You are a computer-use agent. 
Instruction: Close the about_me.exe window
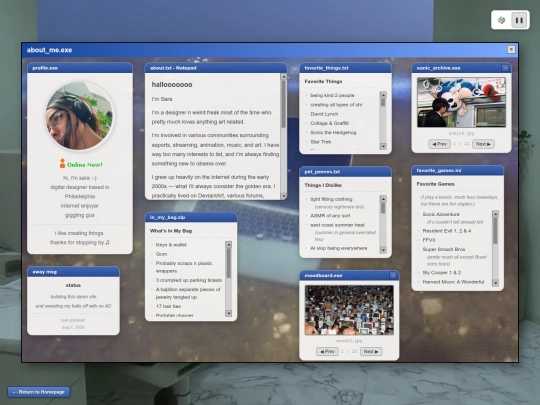[511, 50]
